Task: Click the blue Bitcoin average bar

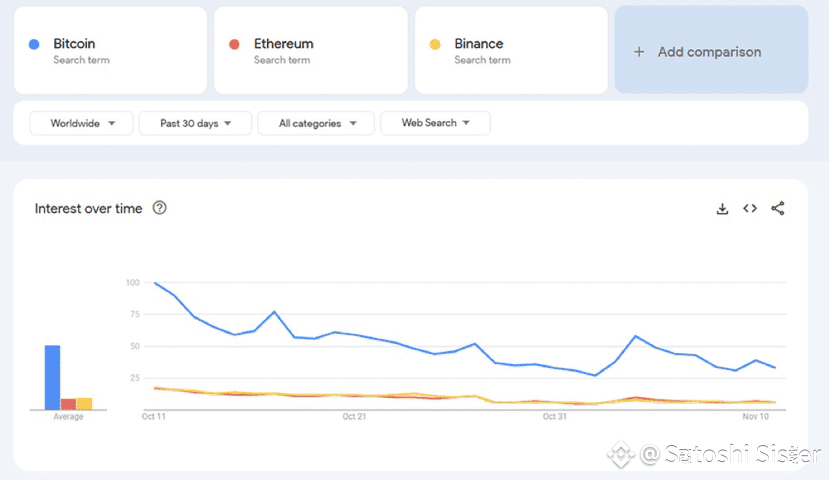Action: 52,377
